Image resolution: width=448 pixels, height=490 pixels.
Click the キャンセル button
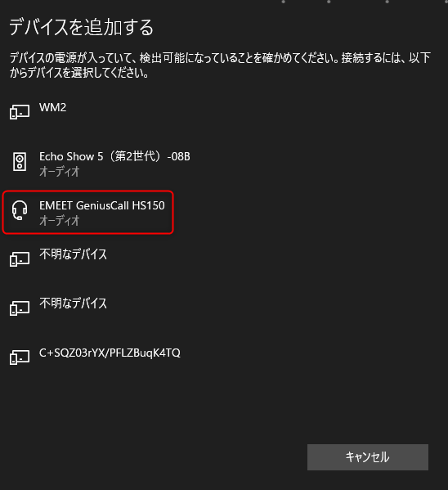pos(368,457)
